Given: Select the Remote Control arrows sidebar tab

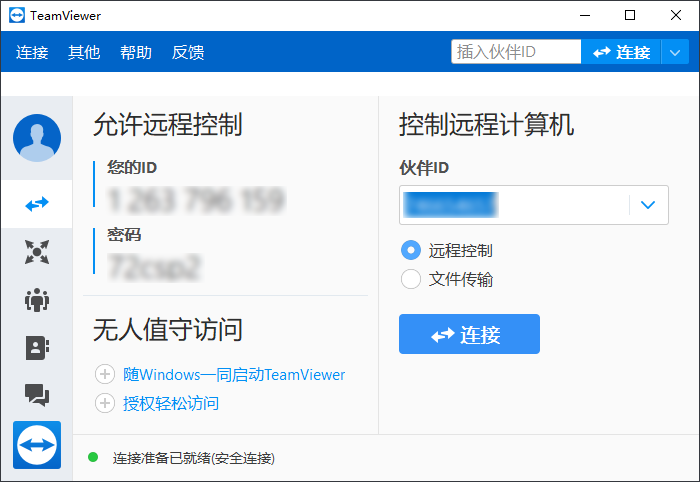Looking at the screenshot, I should [37, 204].
